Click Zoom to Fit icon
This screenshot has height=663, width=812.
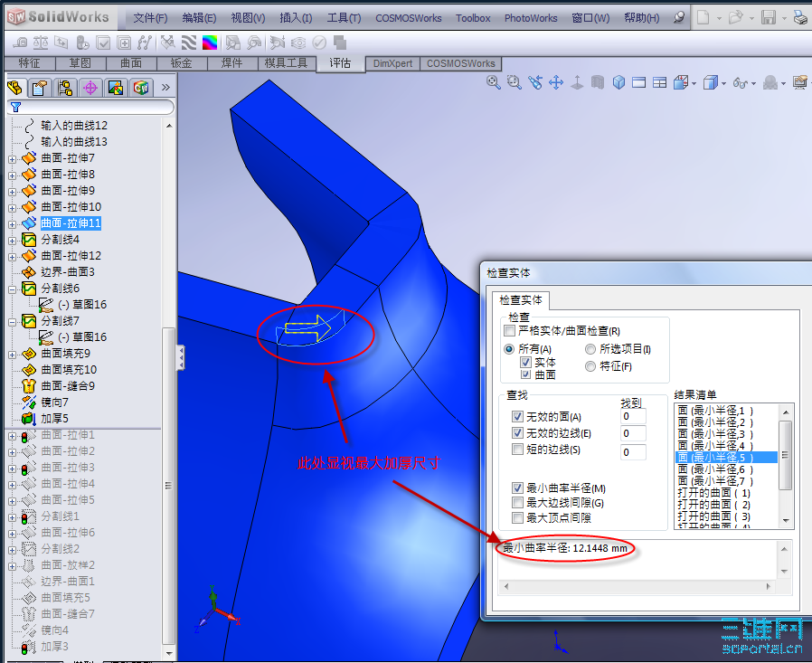click(x=494, y=82)
